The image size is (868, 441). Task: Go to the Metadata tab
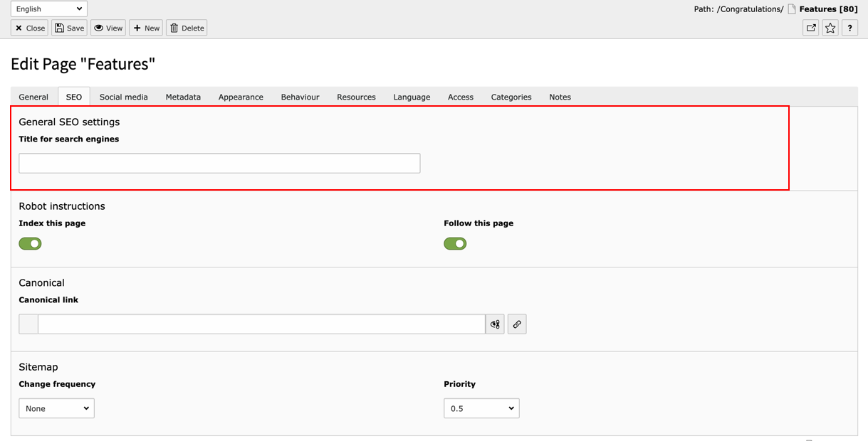pos(183,97)
